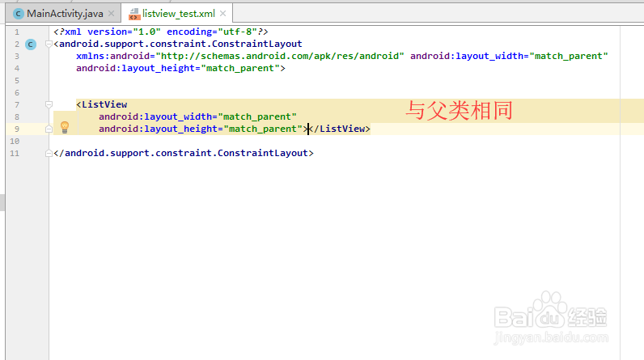
Task: Click the closing </android.support.constraint.ConstraintLayout> tag
Action: pos(184,153)
